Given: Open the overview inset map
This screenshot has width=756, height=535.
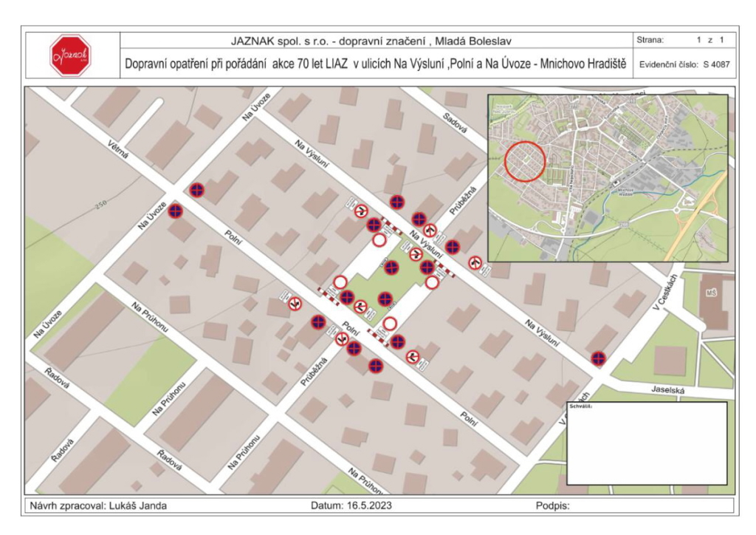Looking at the screenshot, I should (x=608, y=177).
